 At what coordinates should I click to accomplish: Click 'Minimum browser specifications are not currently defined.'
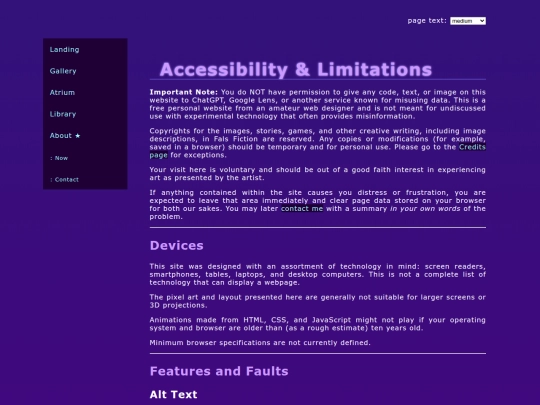[260, 343]
